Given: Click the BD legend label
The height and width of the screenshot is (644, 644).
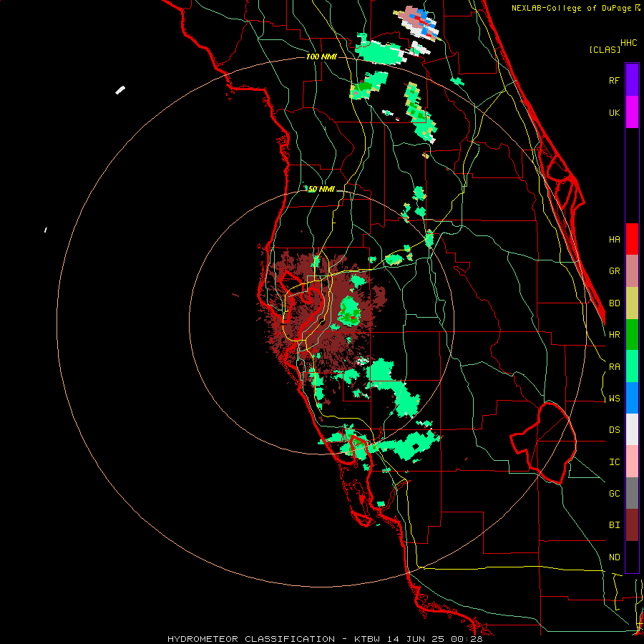Looking at the screenshot, I should coord(614,303).
